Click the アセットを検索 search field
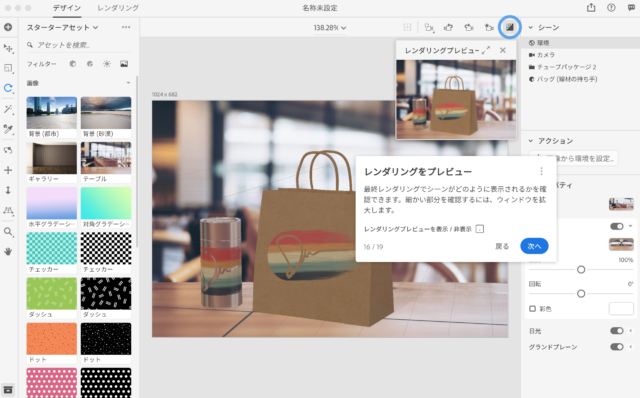 [x=79, y=45]
